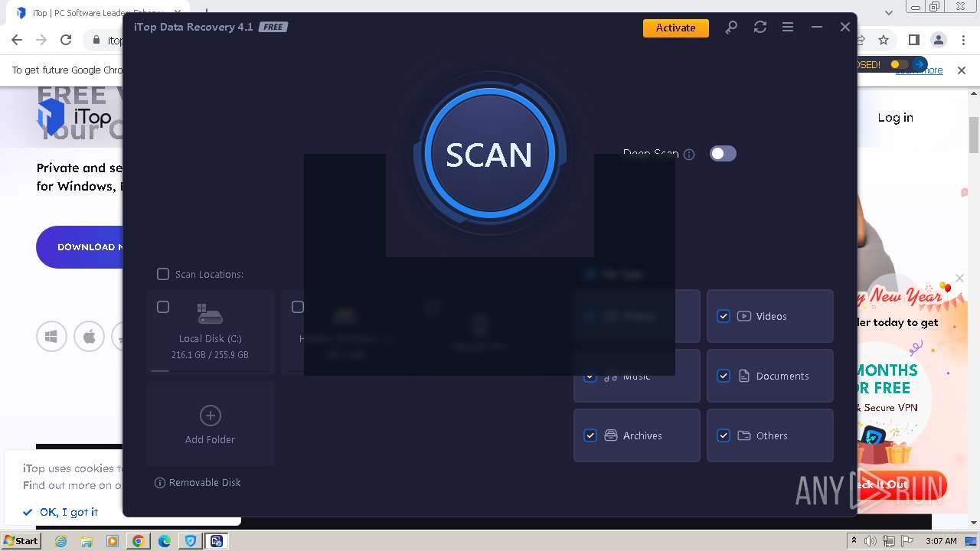Click the Others folder icon
The height and width of the screenshot is (551, 980).
744,435
